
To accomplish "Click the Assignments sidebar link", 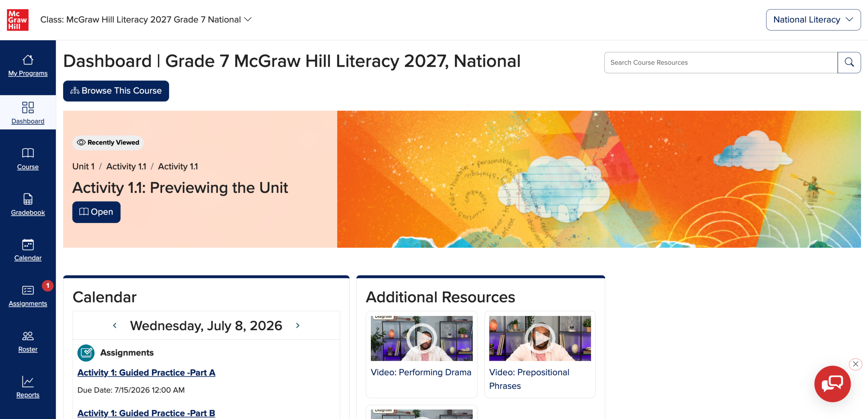I will click(28, 304).
